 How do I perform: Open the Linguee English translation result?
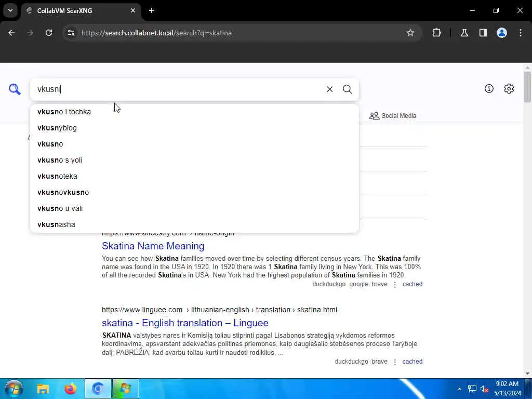pos(185,323)
